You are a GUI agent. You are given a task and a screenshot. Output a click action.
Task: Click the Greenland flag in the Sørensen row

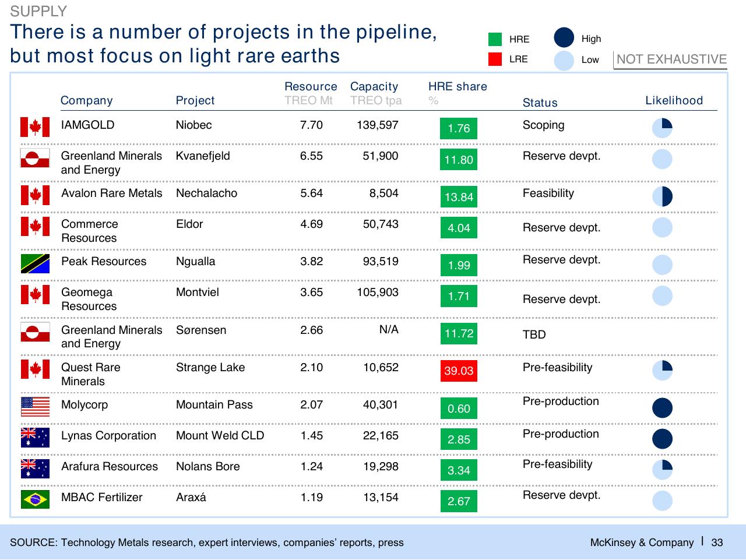35,332
